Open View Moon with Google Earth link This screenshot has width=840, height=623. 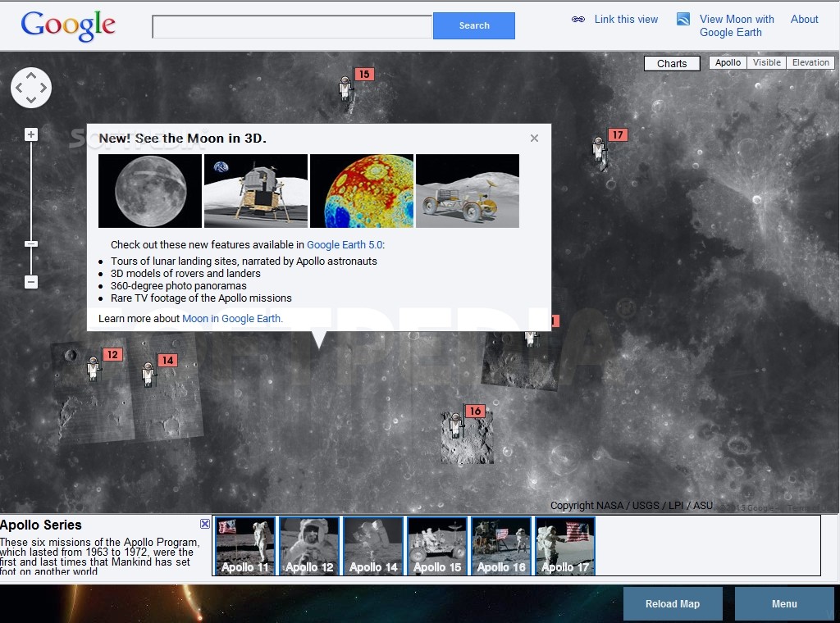click(x=737, y=25)
